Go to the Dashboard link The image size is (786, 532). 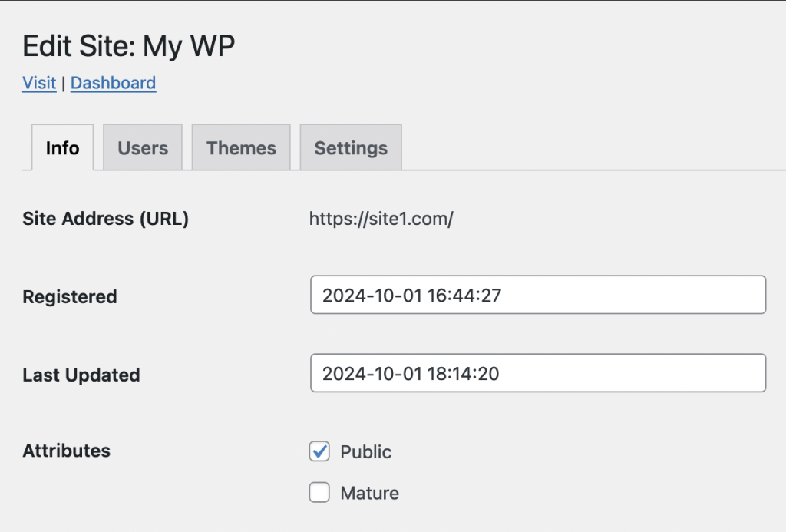(x=113, y=83)
